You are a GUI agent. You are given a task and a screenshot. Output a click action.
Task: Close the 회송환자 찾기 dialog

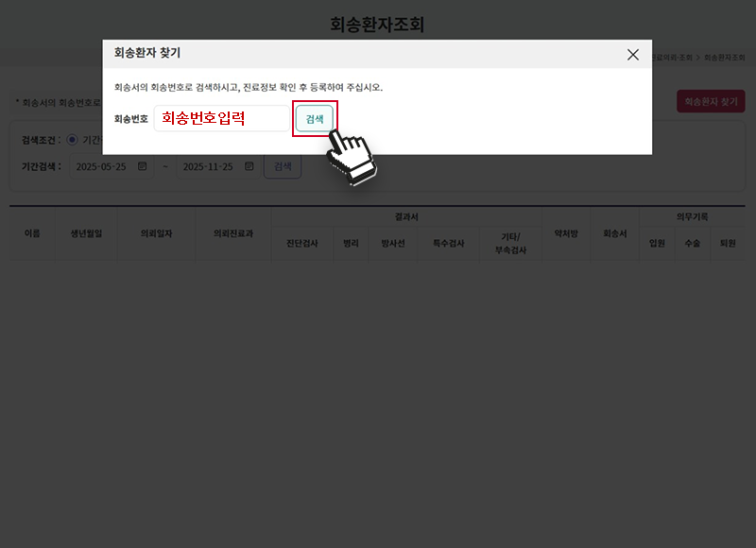click(x=633, y=55)
